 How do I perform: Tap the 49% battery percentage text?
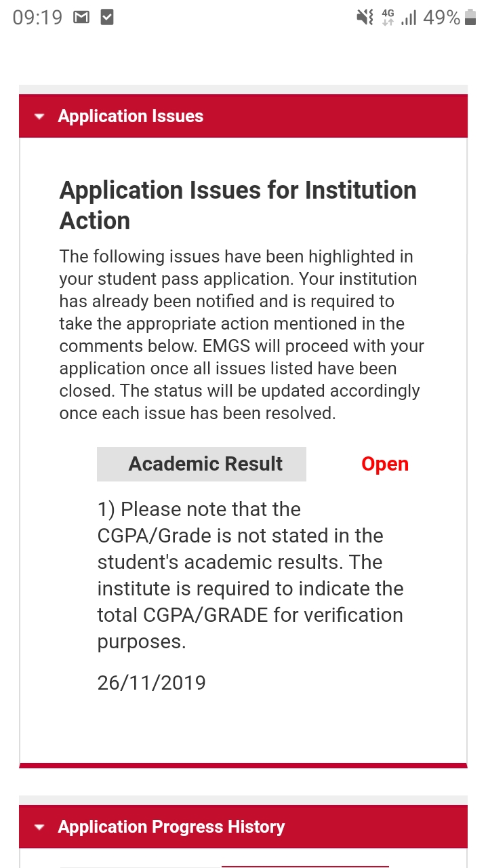point(441,18)
